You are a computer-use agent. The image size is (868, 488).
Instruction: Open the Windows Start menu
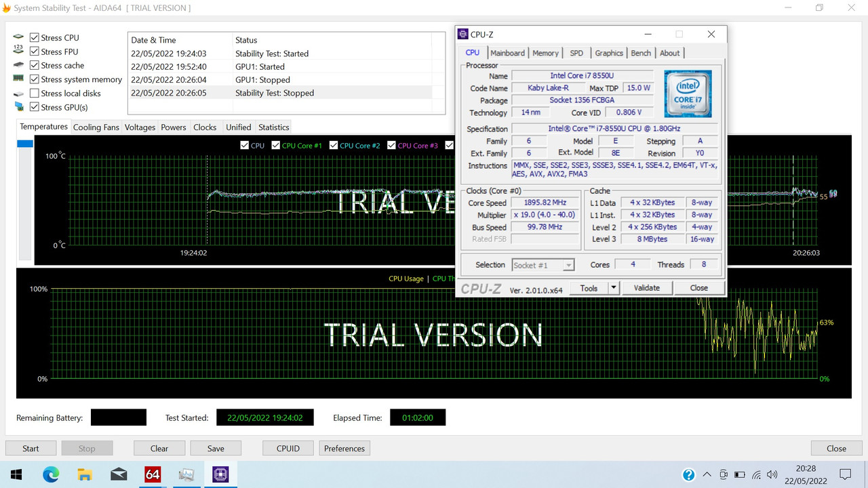click(16, 474)
